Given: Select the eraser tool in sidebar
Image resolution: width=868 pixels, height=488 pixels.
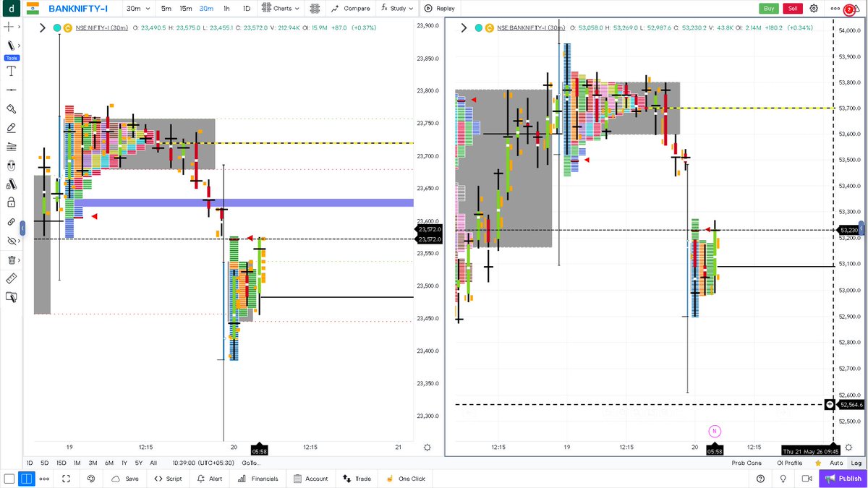Looking at the screenshot, I should click(11, 127).
